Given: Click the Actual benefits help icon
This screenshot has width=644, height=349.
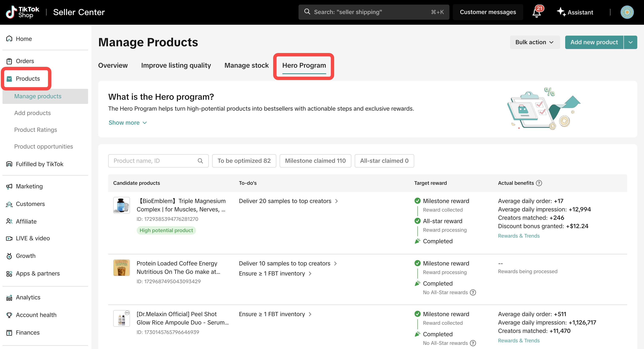Looking at the screenshot, I should pyautogui.click(x=539, y=183).
